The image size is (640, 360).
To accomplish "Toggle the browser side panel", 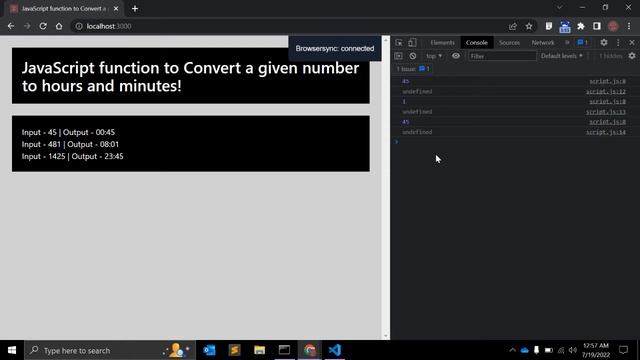I will coord(597,26).
